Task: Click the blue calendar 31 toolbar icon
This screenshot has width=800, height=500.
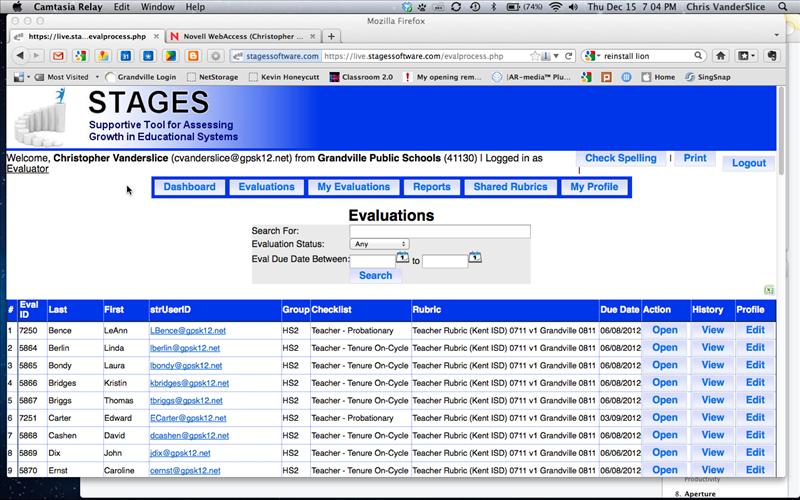Action: point(126,56)
